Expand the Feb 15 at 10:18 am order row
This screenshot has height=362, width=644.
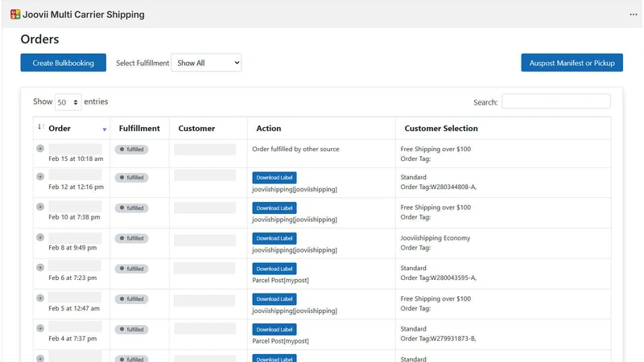39,148
